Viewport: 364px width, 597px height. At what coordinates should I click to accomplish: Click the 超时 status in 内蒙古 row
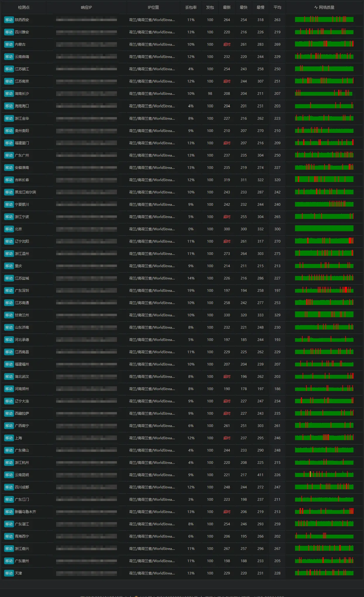[x=227, y=44]
